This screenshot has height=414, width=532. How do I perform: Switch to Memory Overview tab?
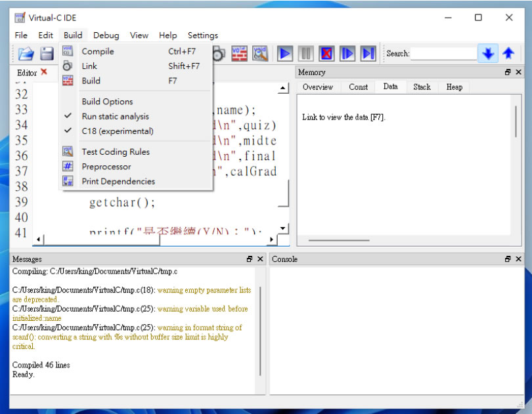tap(318, 87)
